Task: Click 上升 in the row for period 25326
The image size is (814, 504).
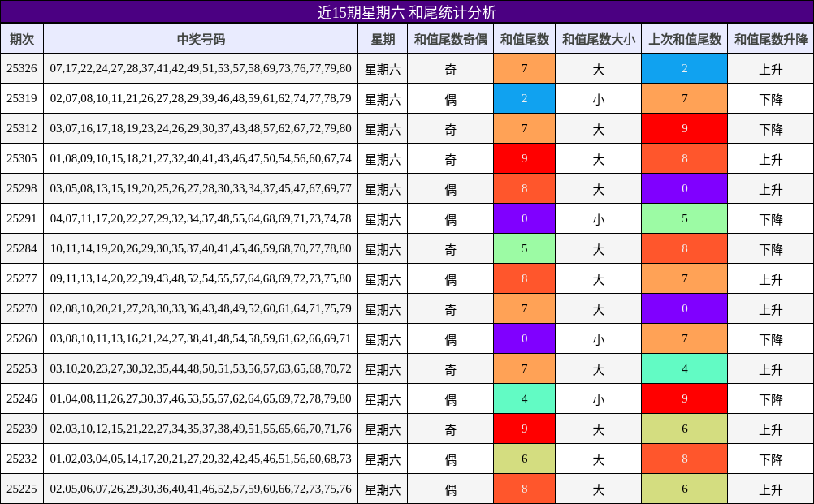Action: coord(770,68)
